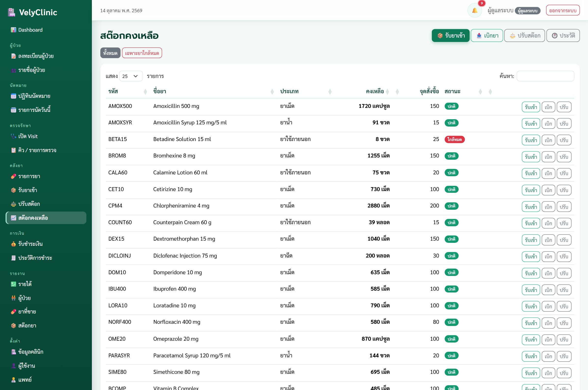
Task: Click the appointment calendar icon
Action: pyautogui.click(x=13, y=96)
